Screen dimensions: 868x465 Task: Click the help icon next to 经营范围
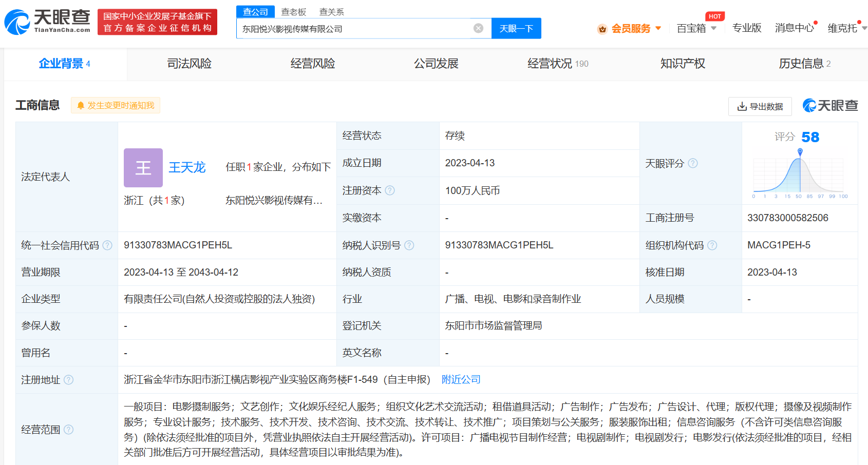(x=68, y=430)
